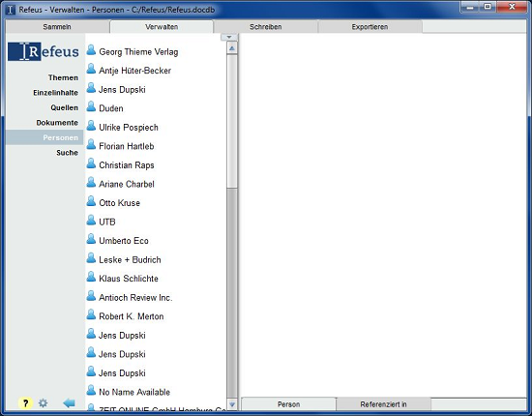This screenshot has width=532, height=416.
Task: Click person icon beside Leske + Budrich
Action: (91, 258)
